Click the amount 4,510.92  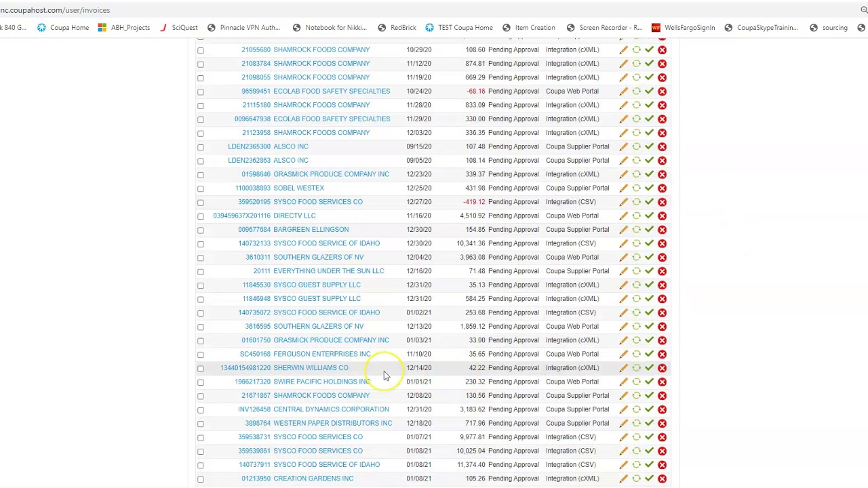tap(473, 216)
